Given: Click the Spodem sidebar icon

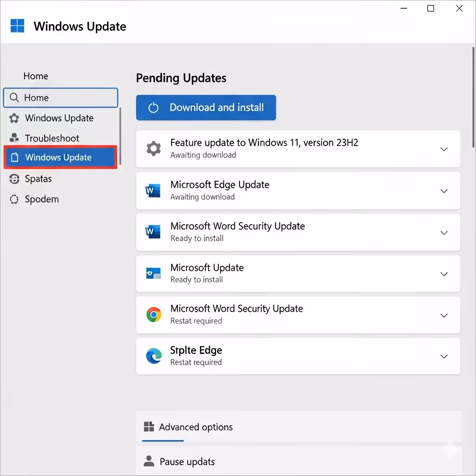Looking at the screenshot, I should [x=14, y=199].
